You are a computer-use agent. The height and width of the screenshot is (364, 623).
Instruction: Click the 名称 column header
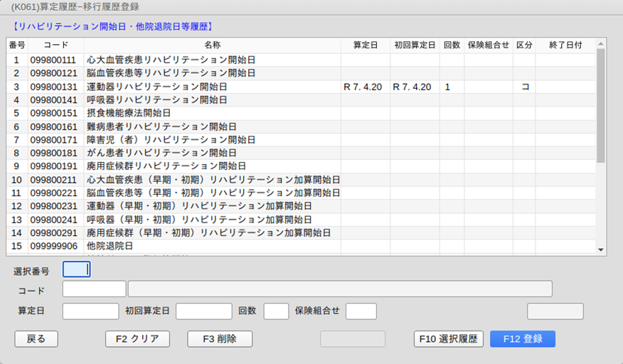[x=212, y=45]
